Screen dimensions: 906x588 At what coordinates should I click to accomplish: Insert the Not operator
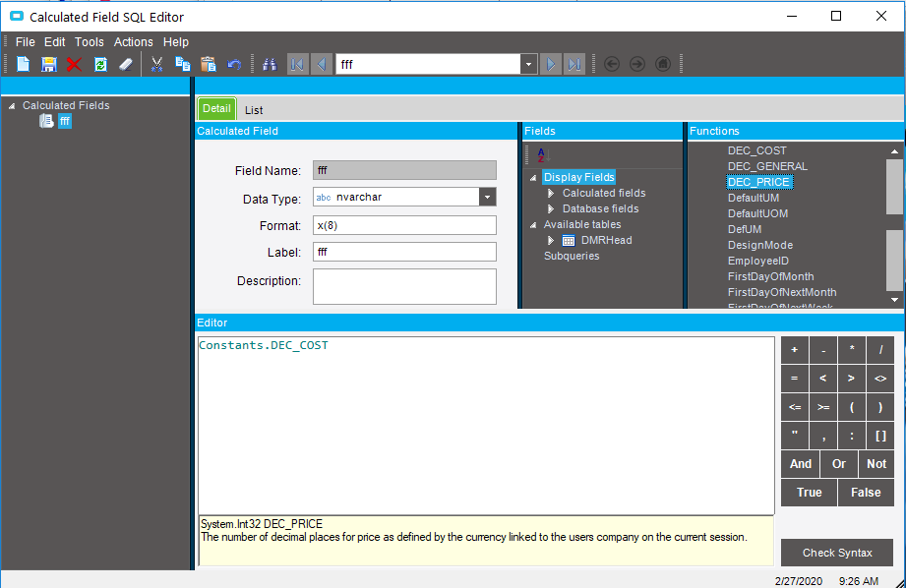coord(876,464)
